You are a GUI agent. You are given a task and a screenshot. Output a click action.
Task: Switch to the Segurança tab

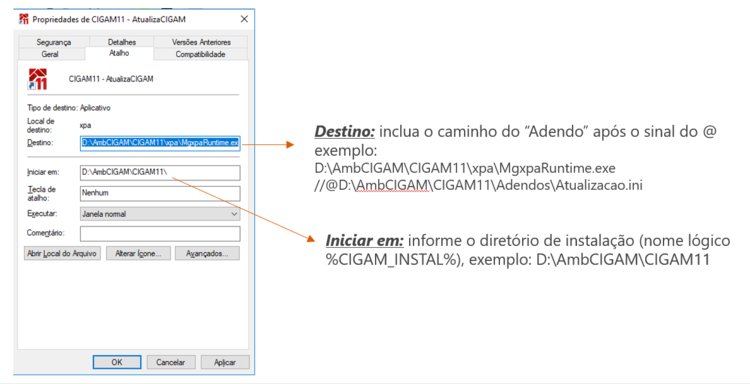click(x=54, y=42)
